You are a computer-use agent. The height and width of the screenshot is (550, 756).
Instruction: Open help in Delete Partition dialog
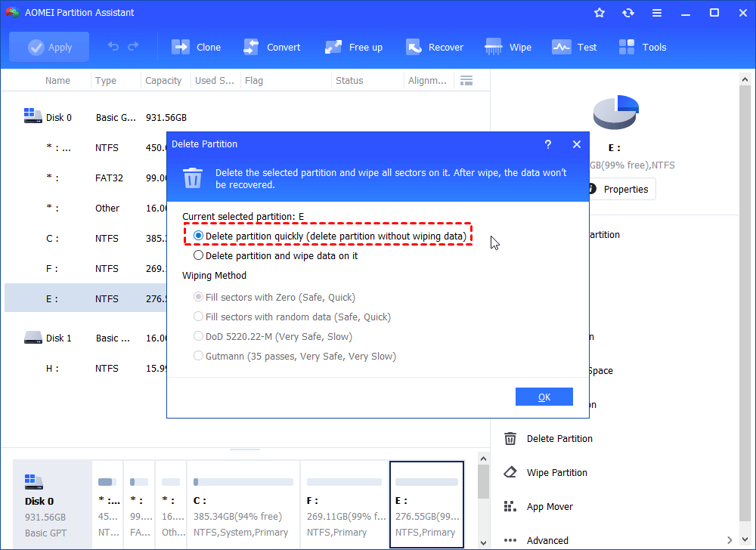547,144
